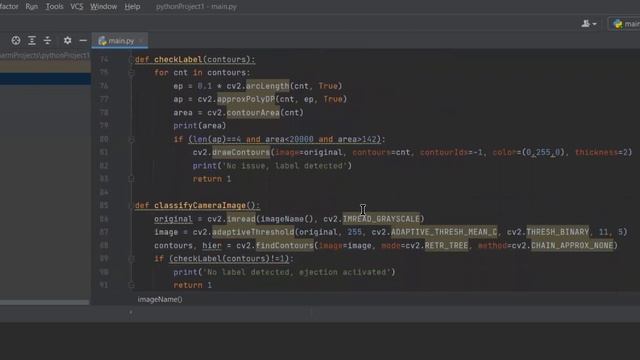The height and width of the screenshot is (360, 640).
Task: Click the 'THRESH_BINARY' constant
Action: pyautogui.click(x=558, y=232)
